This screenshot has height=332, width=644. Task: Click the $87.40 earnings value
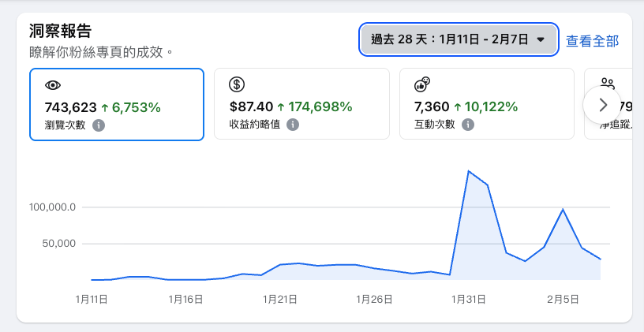point(251,106)
